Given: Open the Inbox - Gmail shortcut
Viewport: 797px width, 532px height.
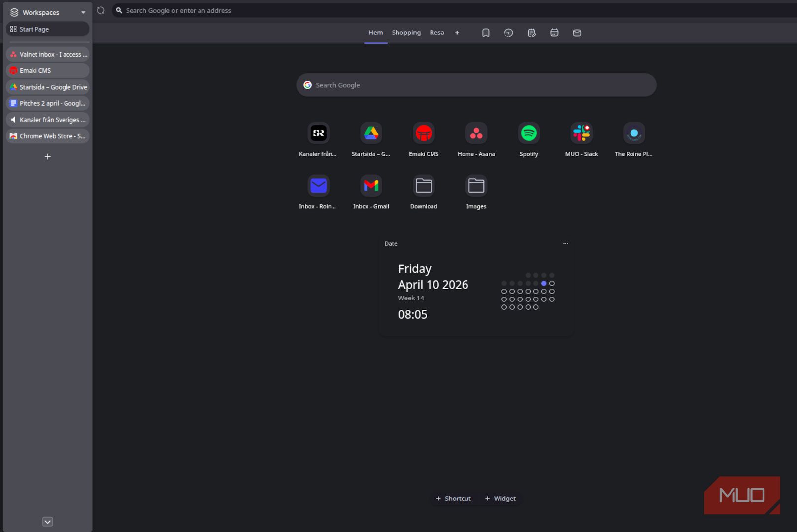Looking at the screenshot, I should click(371, 186).
